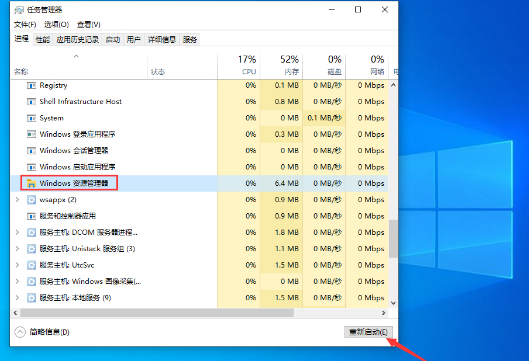The width and height of the screenshot is (529, 361).
Task: Click the 0.1 MB/秒 disk cell
Action: coord(325,118)
